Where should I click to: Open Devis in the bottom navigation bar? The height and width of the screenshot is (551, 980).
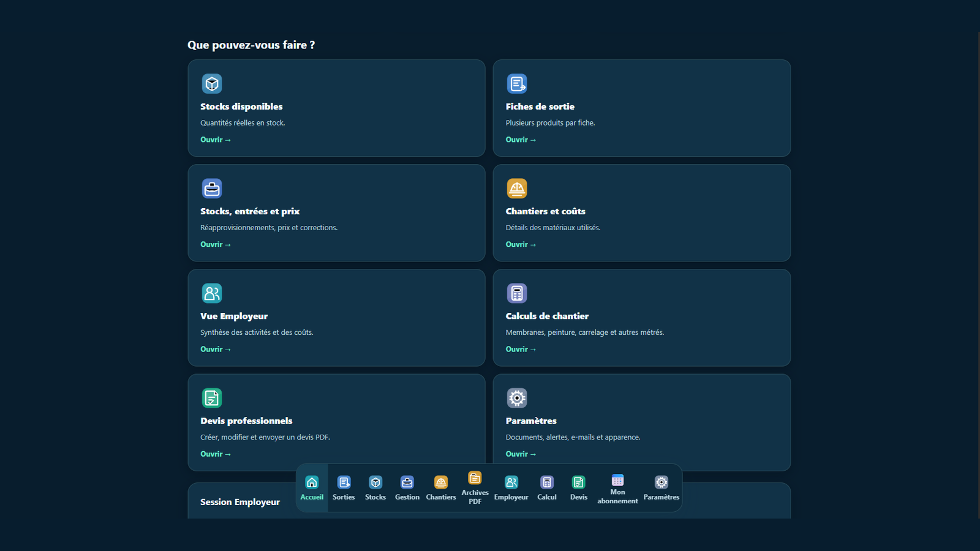579,488
